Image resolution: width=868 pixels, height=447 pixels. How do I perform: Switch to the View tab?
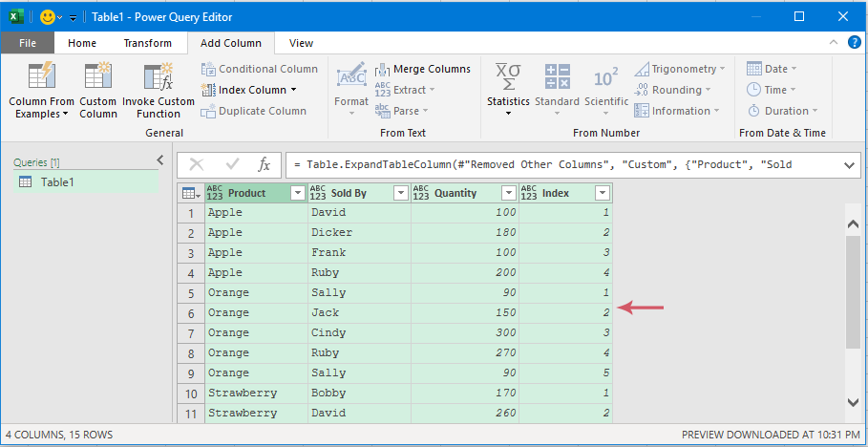point(301,43)
